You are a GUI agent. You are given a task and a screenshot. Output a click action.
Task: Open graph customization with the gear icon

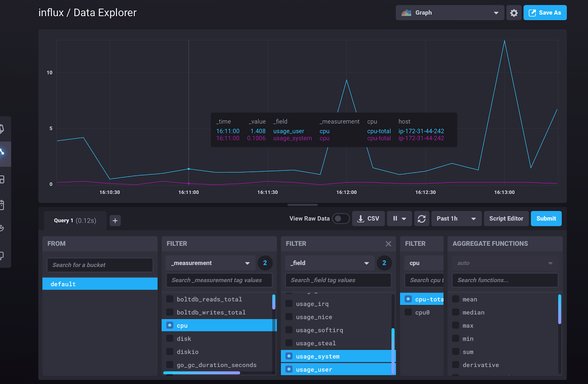click(x=514, y=12)
